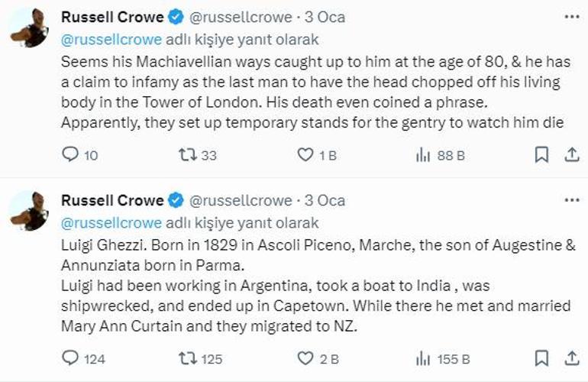
Task: Retweet the Tower of London tweet
Action: coord(187,155)
